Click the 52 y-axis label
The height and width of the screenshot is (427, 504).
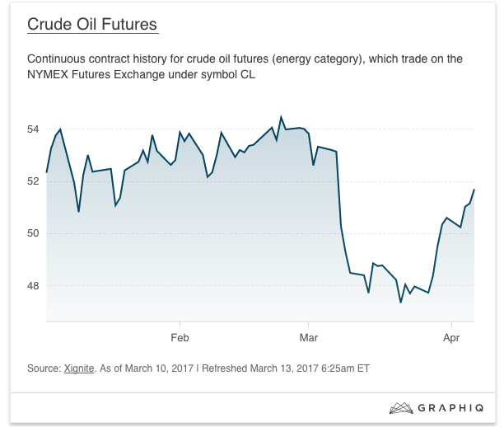point(33,181)
